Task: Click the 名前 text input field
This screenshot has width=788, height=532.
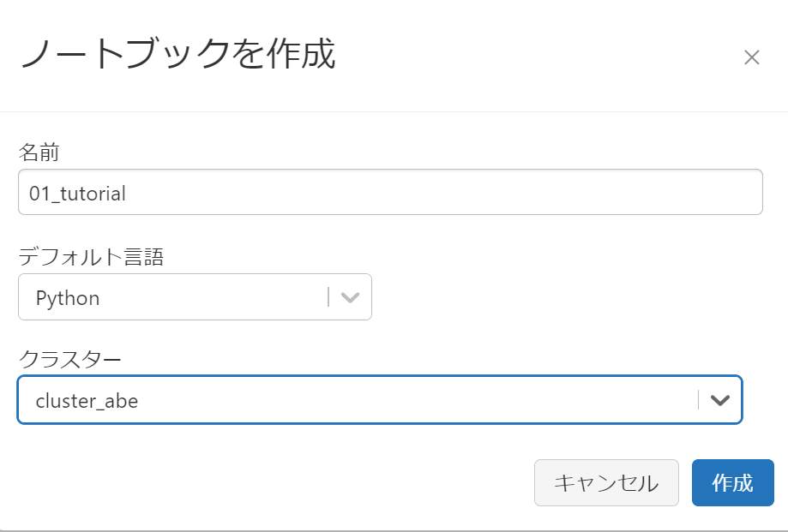Action: point(390,192)
